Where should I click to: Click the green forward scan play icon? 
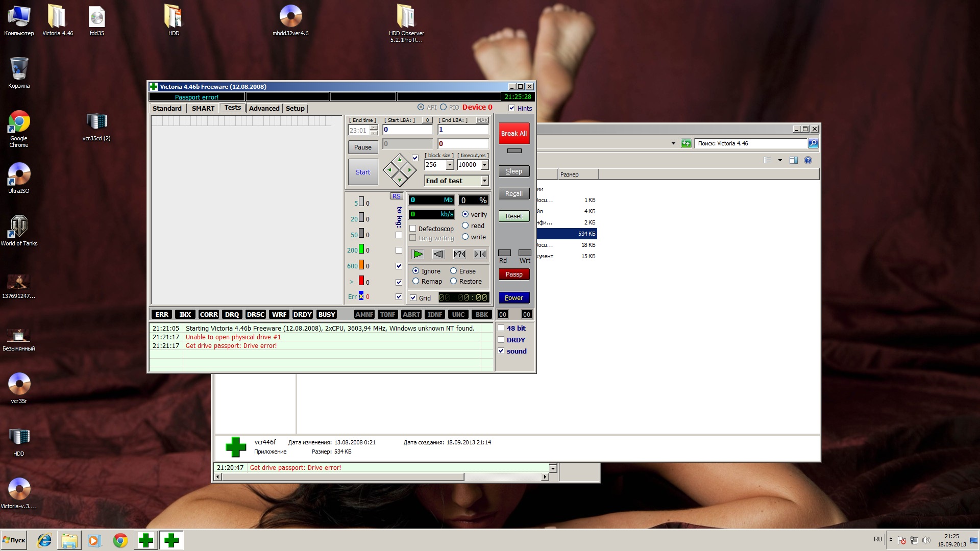418,254
